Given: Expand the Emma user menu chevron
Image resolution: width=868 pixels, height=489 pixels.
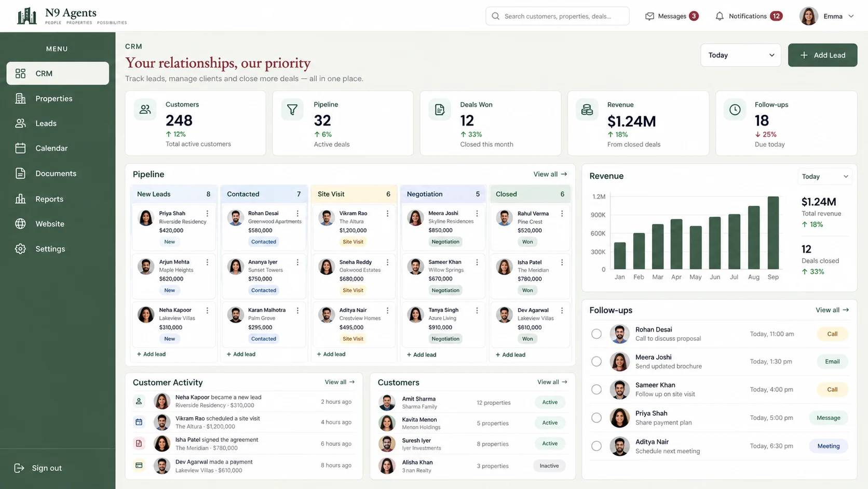Looking at the screenshot, I should pos(851,16).
